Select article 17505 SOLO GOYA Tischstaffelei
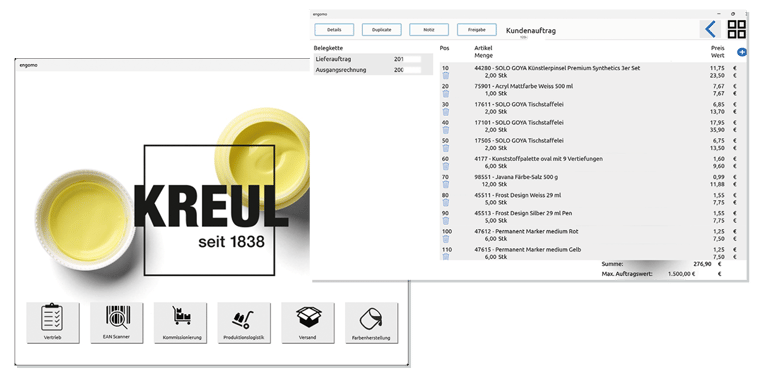The image size is (760, 380). (519, 141)
